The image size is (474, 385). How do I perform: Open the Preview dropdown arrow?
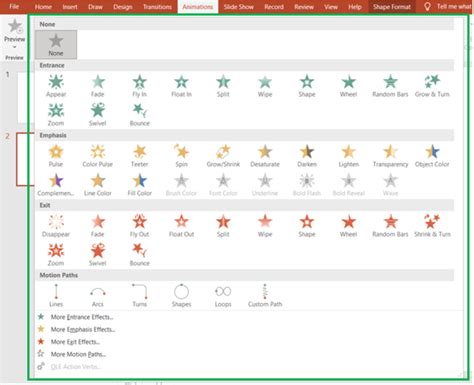point(14,47)
